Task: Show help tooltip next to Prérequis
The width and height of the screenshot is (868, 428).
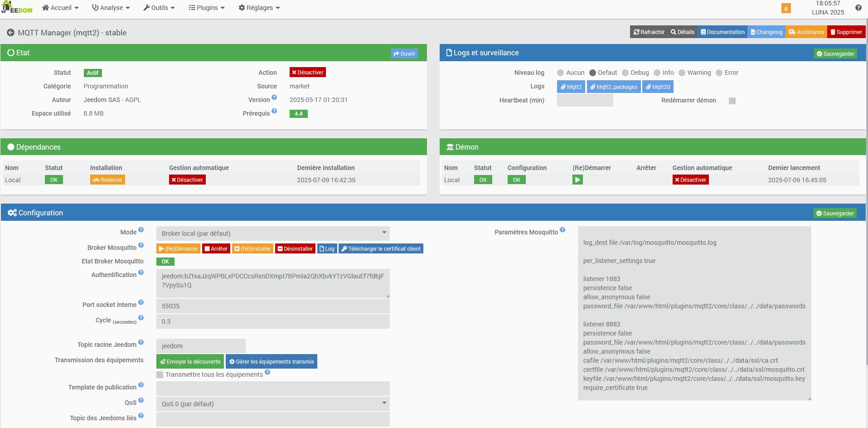Action: 274,111
